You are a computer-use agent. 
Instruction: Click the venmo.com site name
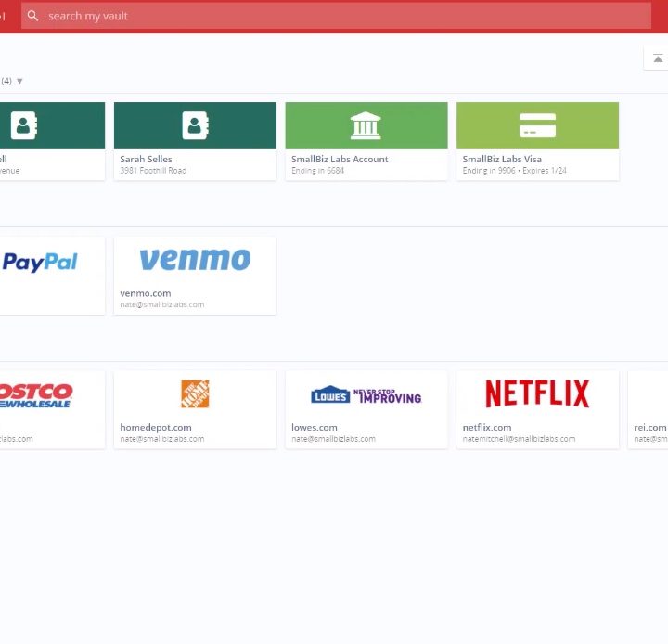click(x=146, y=293)
